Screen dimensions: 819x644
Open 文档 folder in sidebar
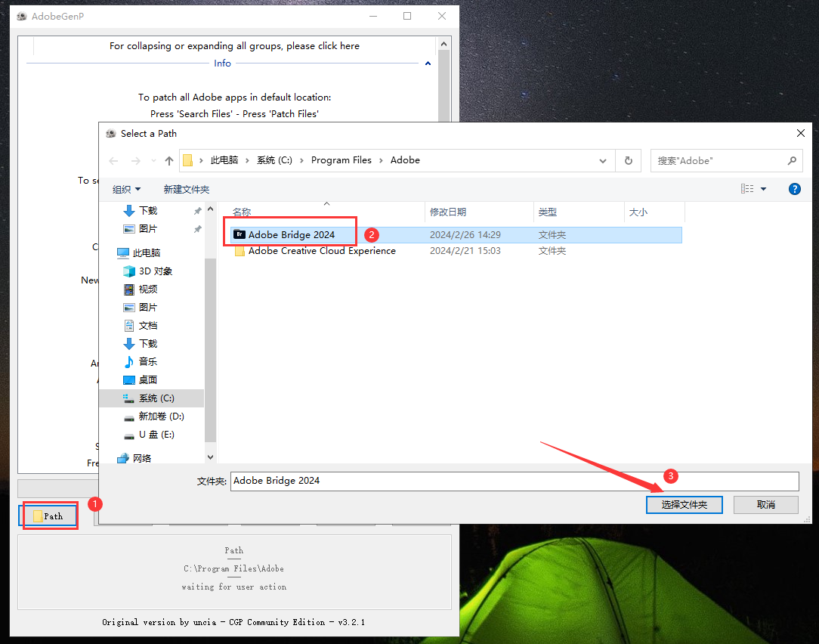[148, 326]
